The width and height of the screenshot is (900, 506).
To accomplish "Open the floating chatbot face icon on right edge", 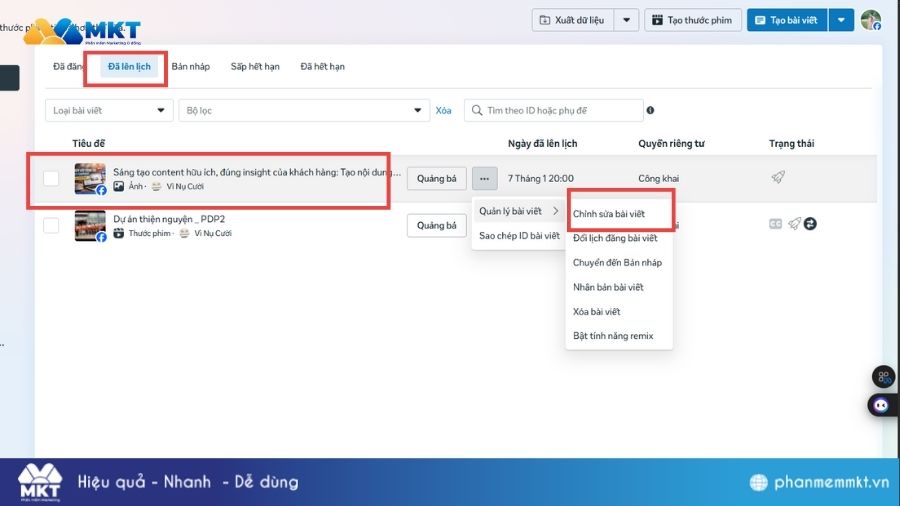I will tap(881, 405).
